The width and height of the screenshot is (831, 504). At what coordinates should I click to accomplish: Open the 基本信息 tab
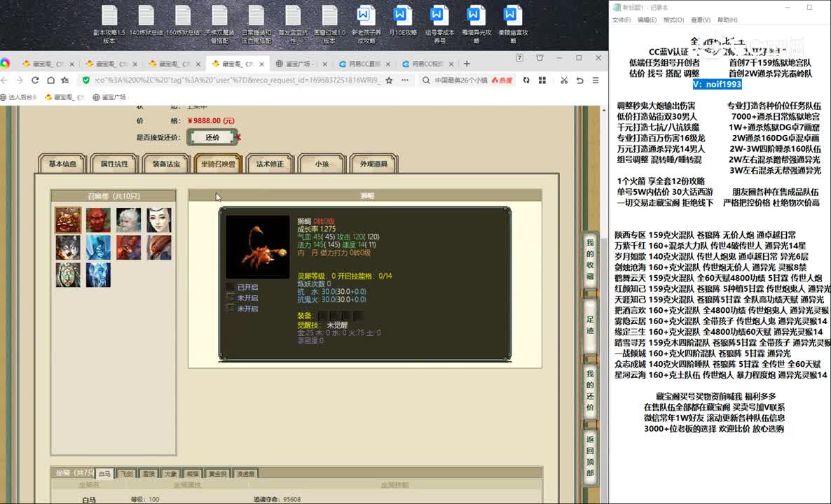(62, 164)
